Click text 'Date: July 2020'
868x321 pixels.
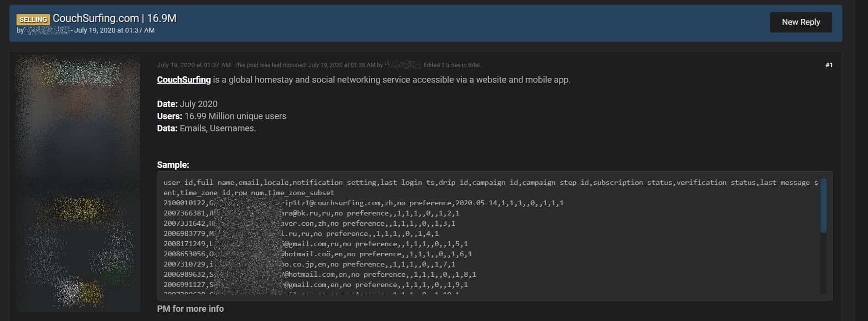(187, 104)
